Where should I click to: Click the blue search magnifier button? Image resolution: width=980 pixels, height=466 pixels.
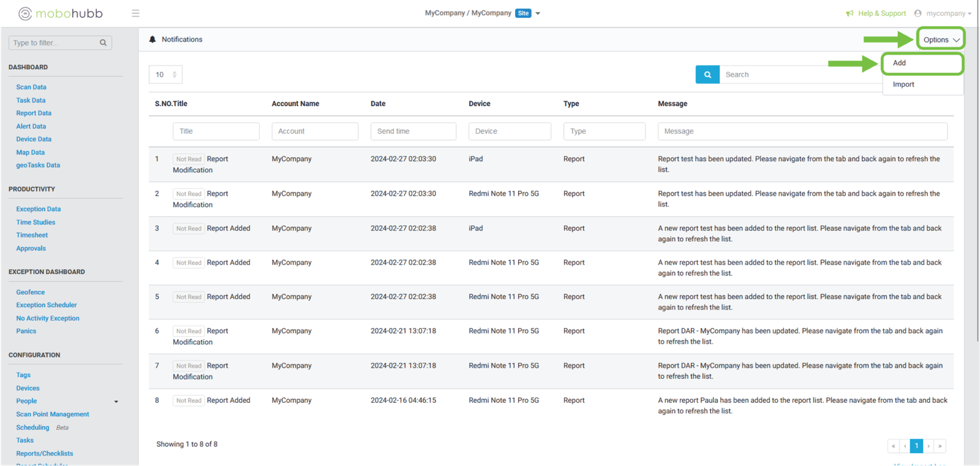pyautogui.click(x=707, y=75)
